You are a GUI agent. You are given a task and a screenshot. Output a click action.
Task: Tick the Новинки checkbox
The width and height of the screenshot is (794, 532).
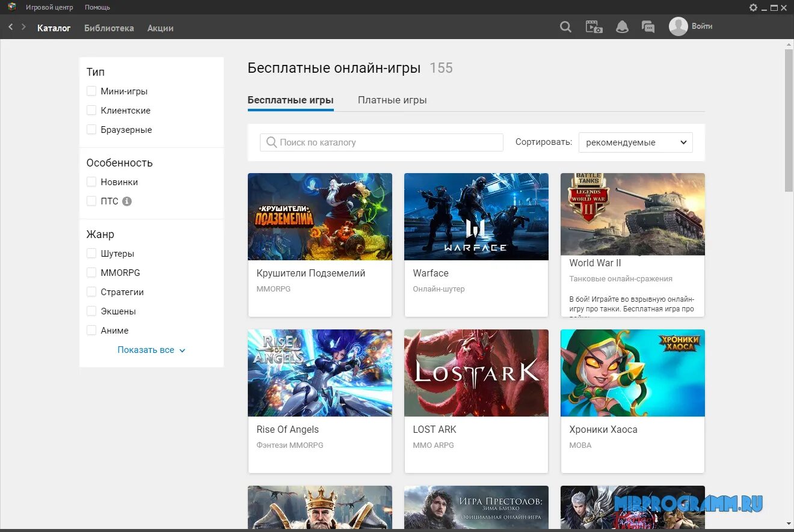(91, 182)
